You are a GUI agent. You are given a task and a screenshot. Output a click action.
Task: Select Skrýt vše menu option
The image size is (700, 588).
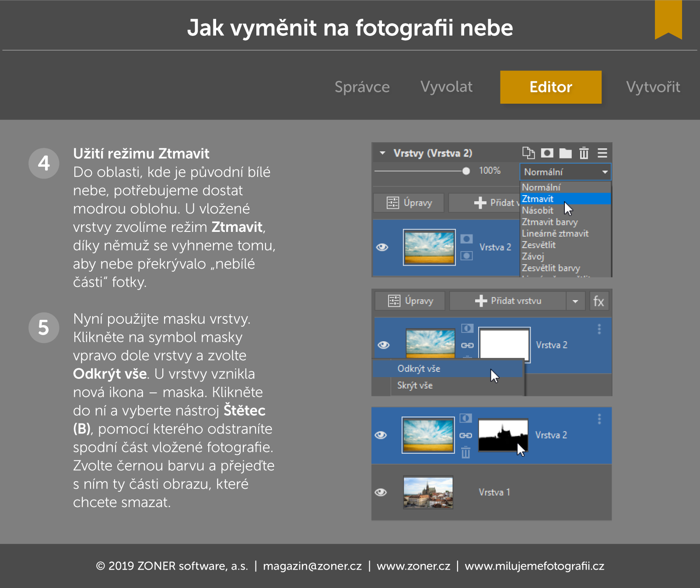click(448, 385)
